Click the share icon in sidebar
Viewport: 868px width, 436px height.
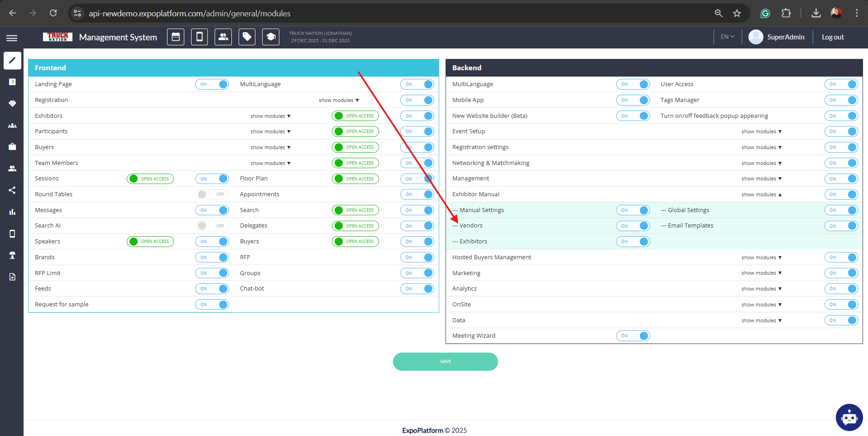12,190
